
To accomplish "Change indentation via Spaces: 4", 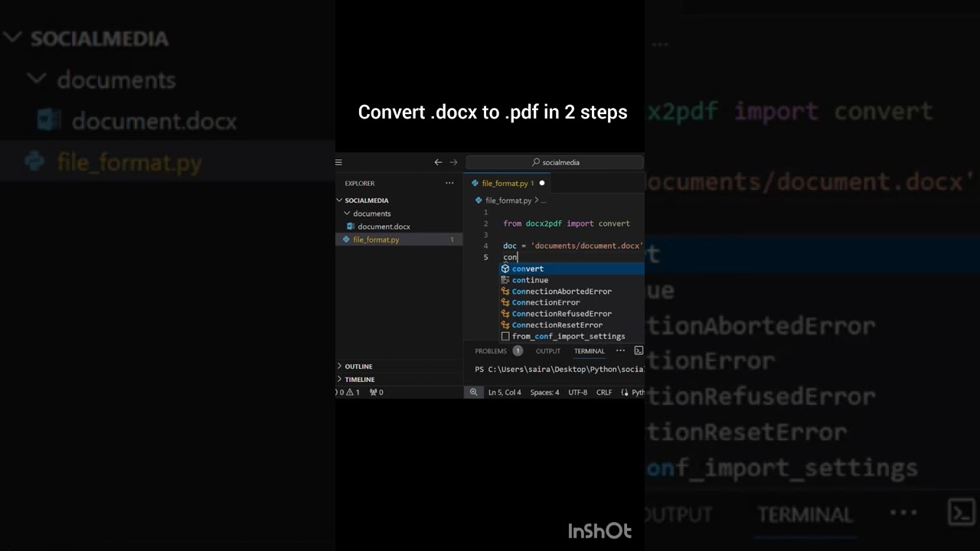I will point(545,392).
